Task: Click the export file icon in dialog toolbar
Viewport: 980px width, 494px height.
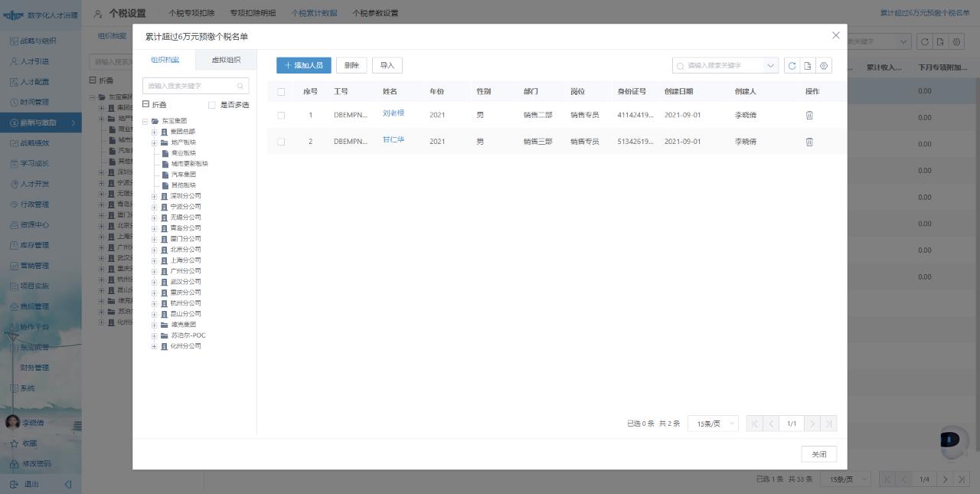Action: [x=808, y=66]
